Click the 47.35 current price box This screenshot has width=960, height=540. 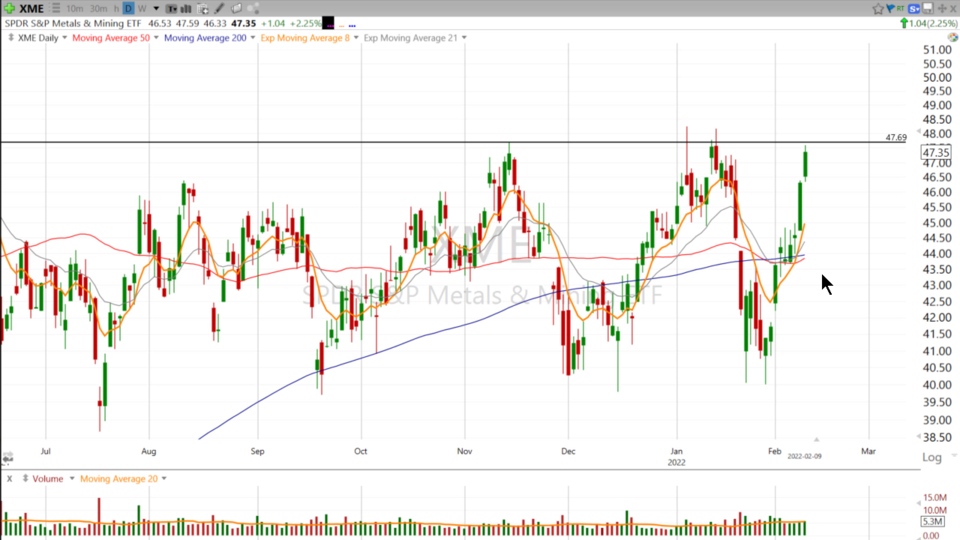(936, 152)
